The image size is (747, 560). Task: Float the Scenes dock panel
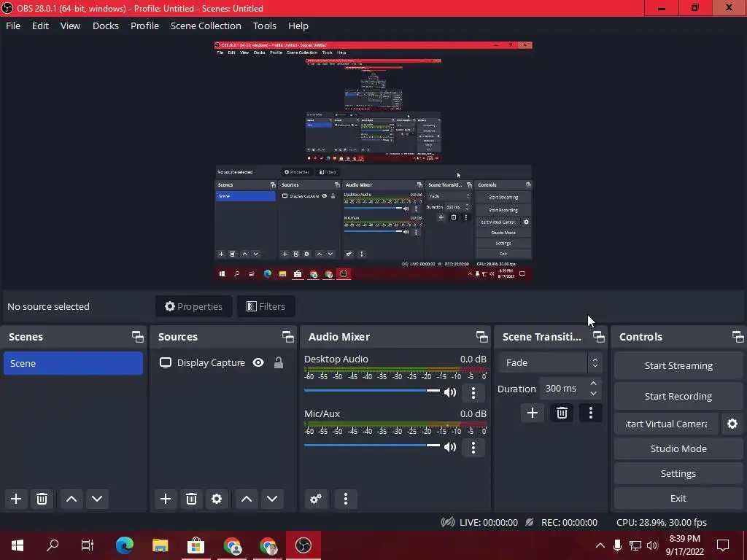pyautogui.click(x=138, y=337)
